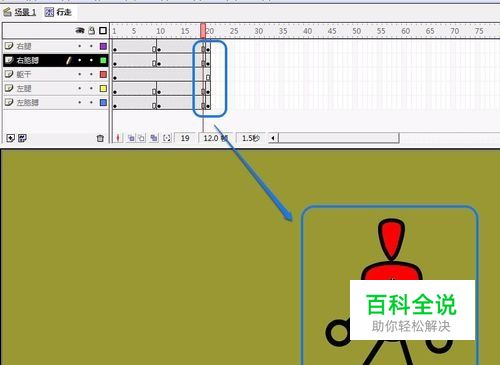Click the center frame button
500x365 pixels.
tap(118, 138)
